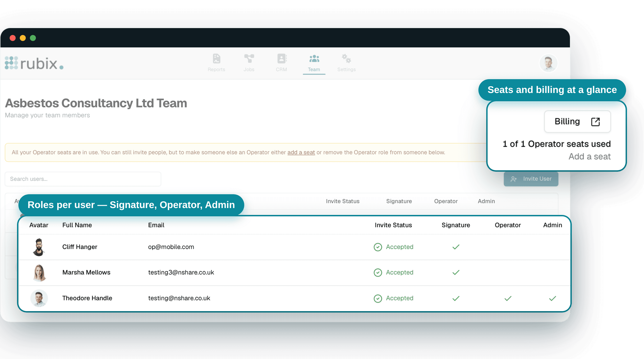644x359 pixels.
Task: Open the Jobs tab
Action: pyautogui.click(x=249, y=63)
